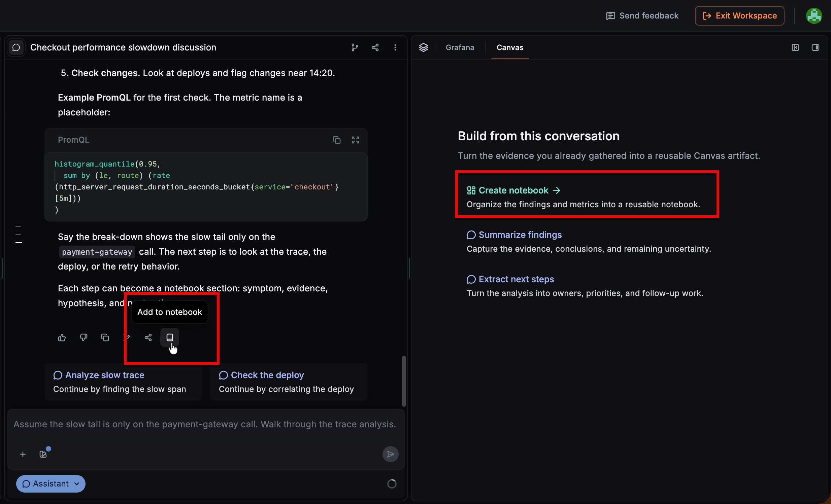Click the "payment-gateway" inline code text
Image resolution: width=831 pixels, height=504 pixels.
[x=97, y=252]
